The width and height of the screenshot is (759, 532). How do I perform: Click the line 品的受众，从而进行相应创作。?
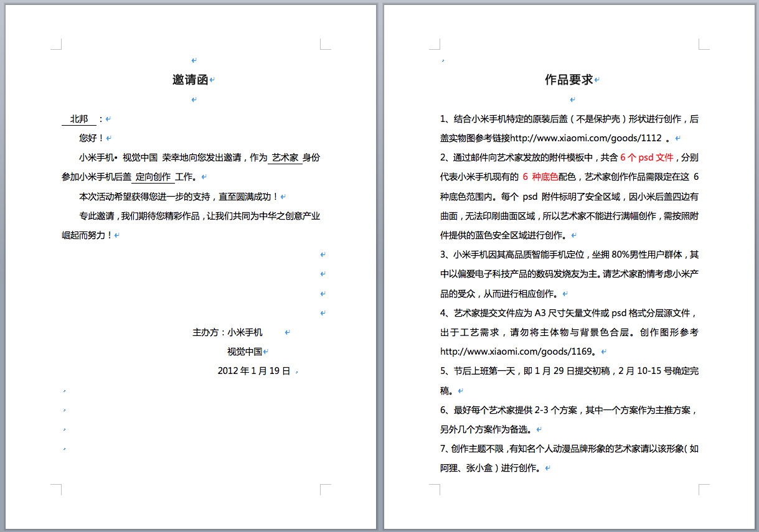pyautogui.click(x=500, y=294)
